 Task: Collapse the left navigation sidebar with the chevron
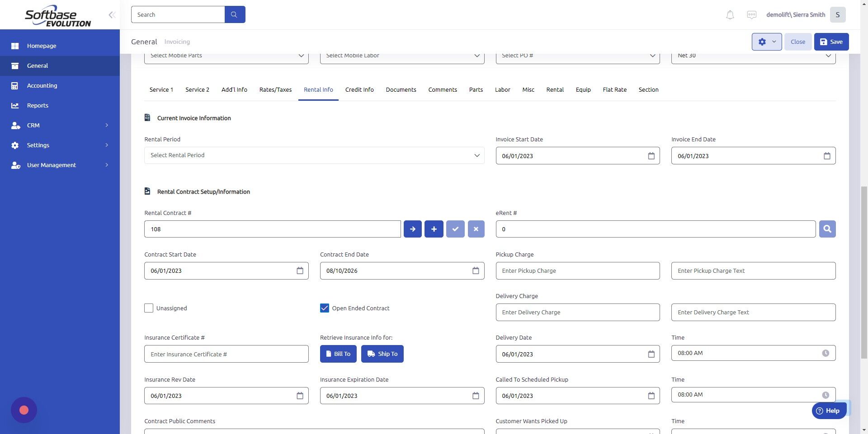tap(112, 14)
